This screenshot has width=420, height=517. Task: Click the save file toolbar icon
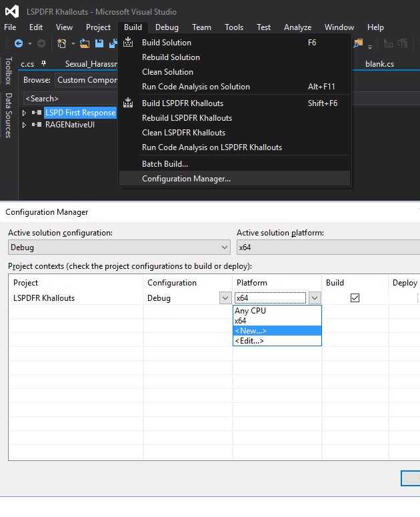click(99, 43)
